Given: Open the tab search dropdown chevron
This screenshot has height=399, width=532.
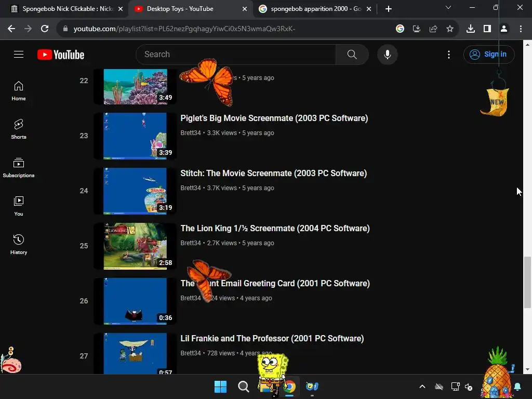Looking at the screenshot, I should pos(448,7).
